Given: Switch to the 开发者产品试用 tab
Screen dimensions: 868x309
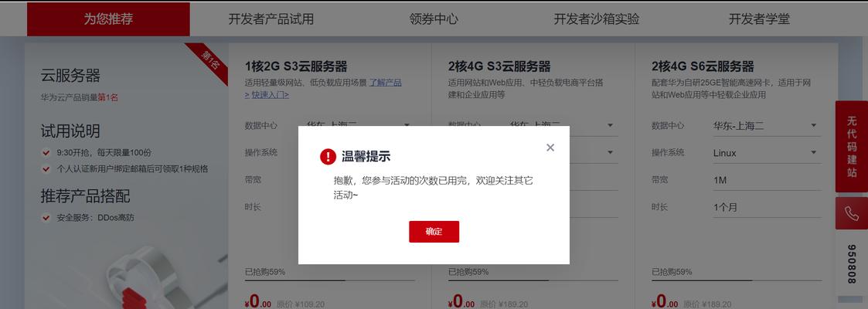Looking at the screenshot, I should (x=271, y=19).
